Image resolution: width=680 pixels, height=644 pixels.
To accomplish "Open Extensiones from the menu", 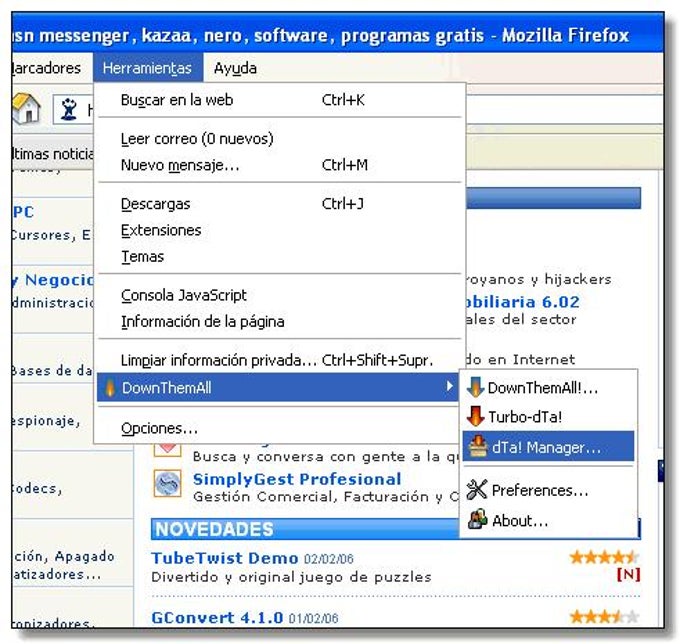I will pyautogui.click(x=280, y=230).
